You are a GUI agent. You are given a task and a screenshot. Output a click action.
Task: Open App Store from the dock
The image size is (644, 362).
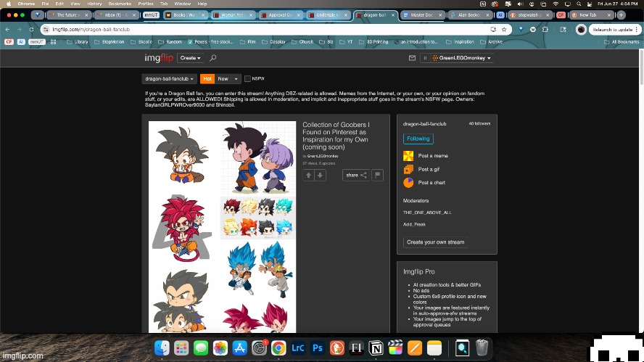point(239,348)
